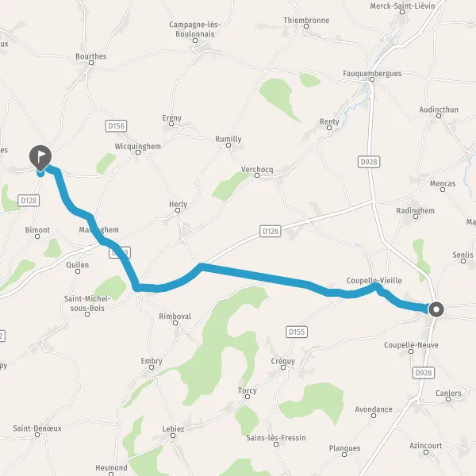
Task: Click the Saint-Michel-sous-Bois label
Action: click(x=87, y=303)
